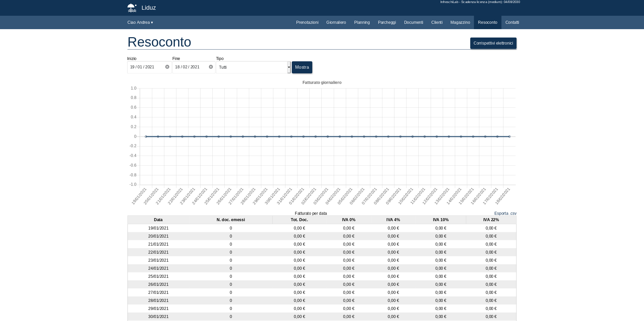Viewport: 644px width, 321px height.
Task: Navigate to Documenti
Action: pyautogui.click(x=414, y=22)
